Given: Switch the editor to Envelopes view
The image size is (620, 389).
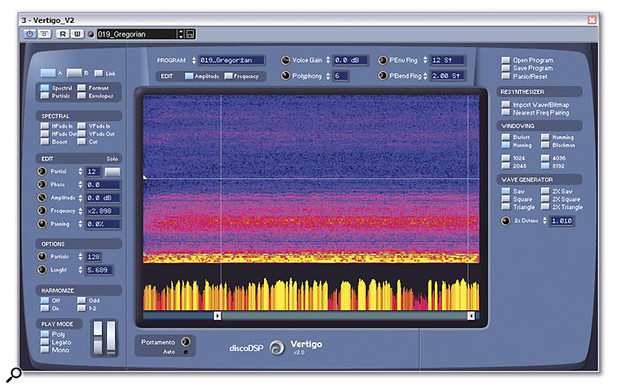Looking at the screenshot, I should pos(81,96).
